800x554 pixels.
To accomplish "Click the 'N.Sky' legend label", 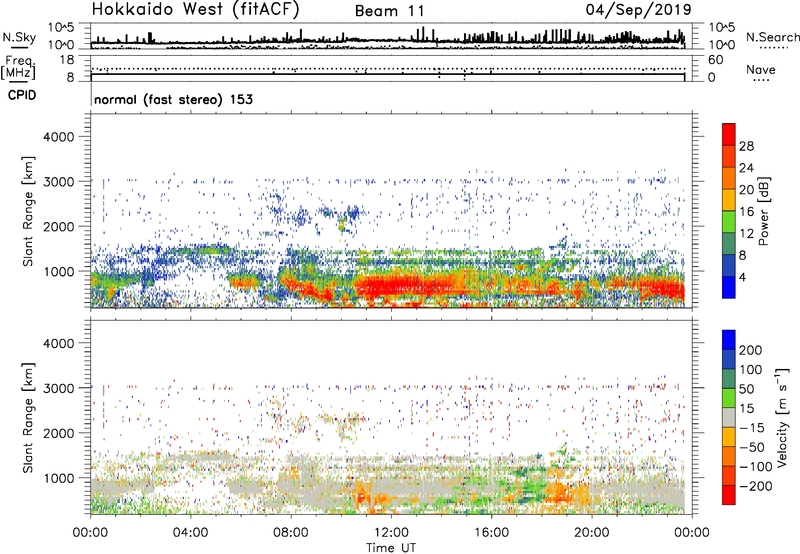I will [19, 37].
